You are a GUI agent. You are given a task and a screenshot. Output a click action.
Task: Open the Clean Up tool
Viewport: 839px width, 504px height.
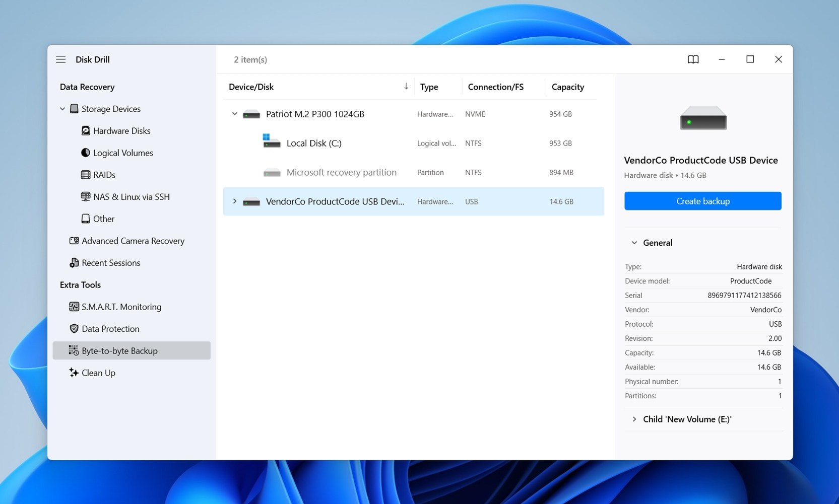tap(98, 373)
